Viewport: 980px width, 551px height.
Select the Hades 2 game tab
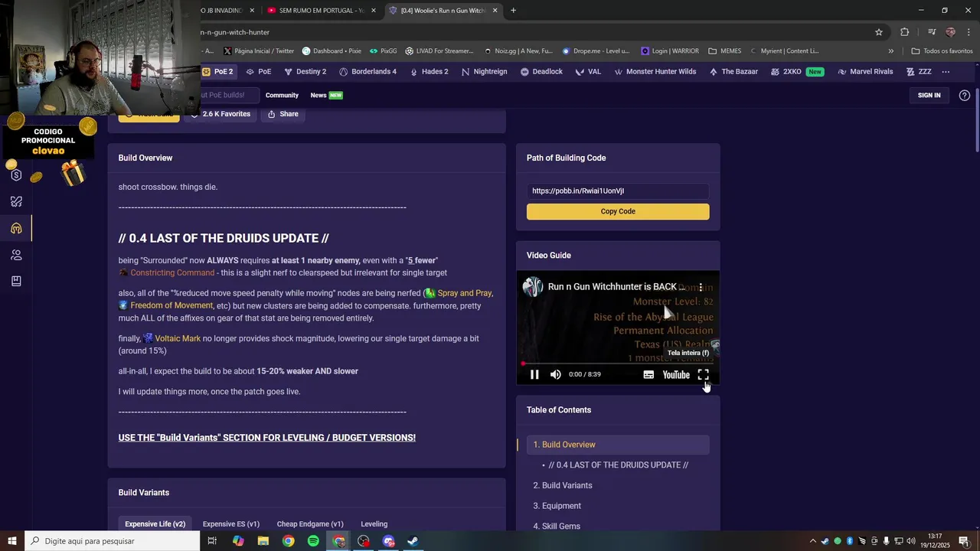click(429, 71)
